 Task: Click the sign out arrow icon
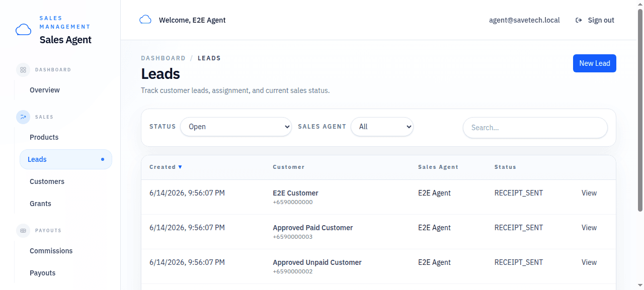579,20
